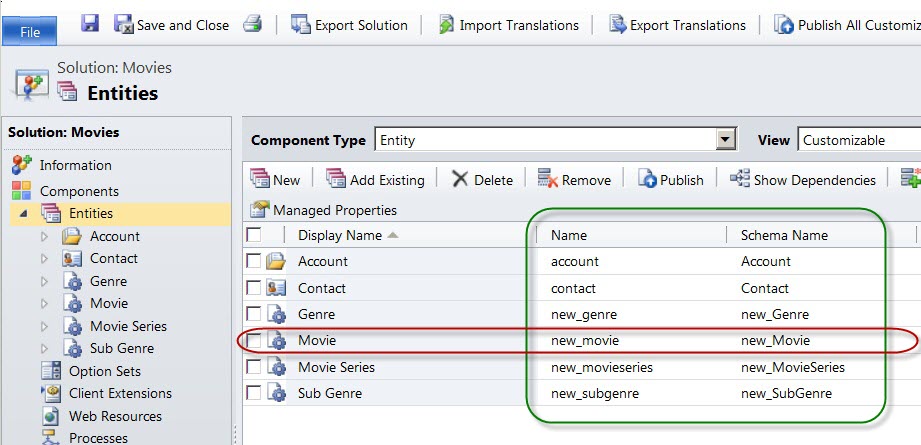The width and height of the screenshot is (921, 445).
Task: Click Save and Close button
Action: [x=172, y=25]
